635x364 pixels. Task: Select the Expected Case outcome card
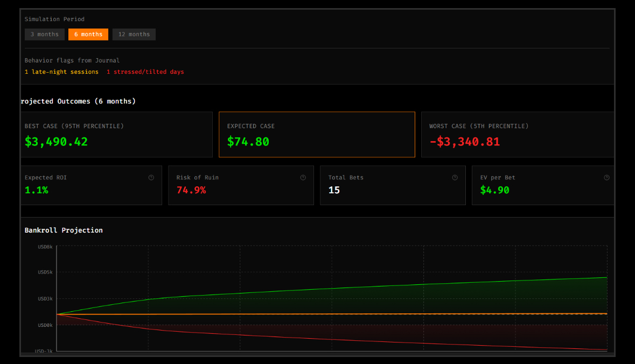(317, 134)
